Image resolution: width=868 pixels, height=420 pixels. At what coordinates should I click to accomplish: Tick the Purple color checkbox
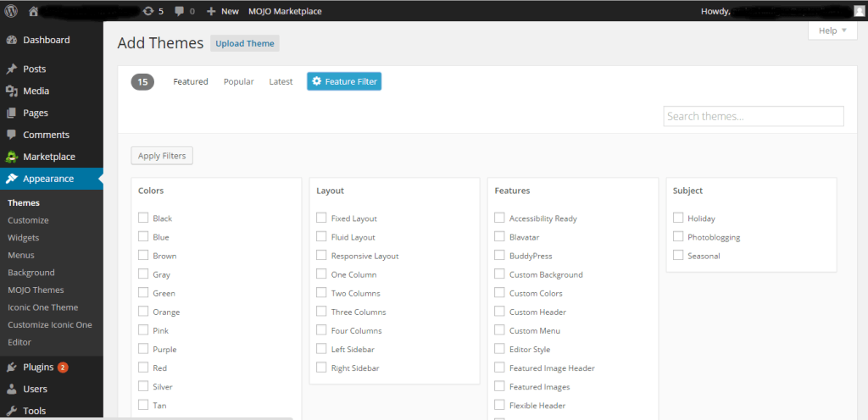[143, 349]
